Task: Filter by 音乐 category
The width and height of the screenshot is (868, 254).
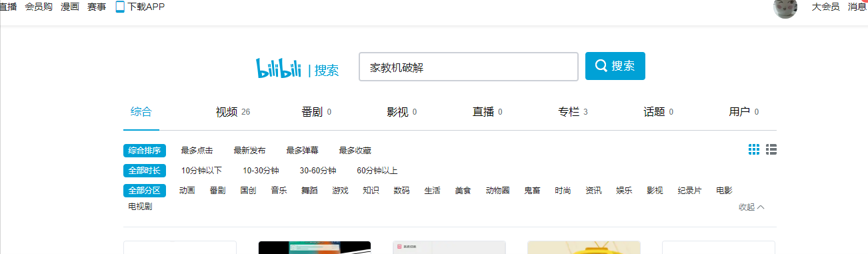Action: pyautogui.click(x=279, y=191)
